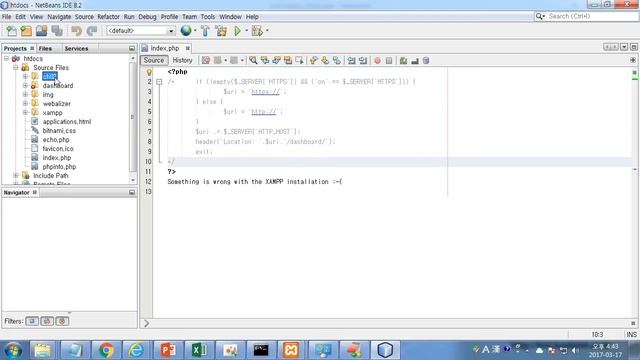Select the index.php editor tab
Screen dimensions: 640x360
(x=164, y=48)
